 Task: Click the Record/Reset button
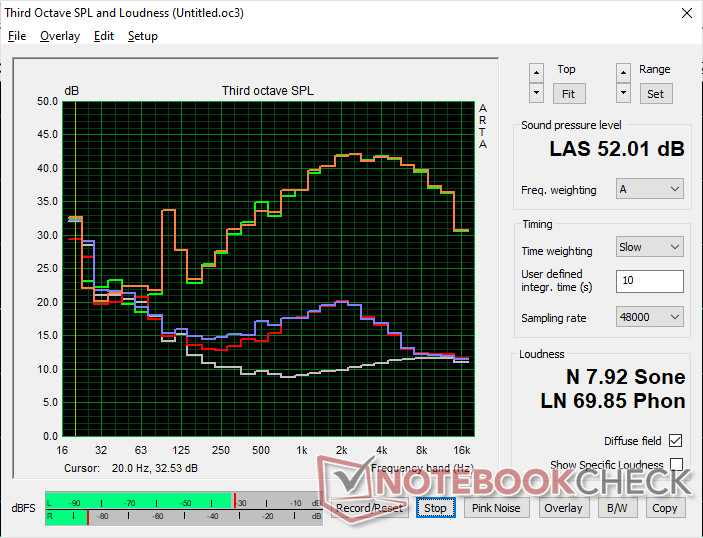pos(370,508)
